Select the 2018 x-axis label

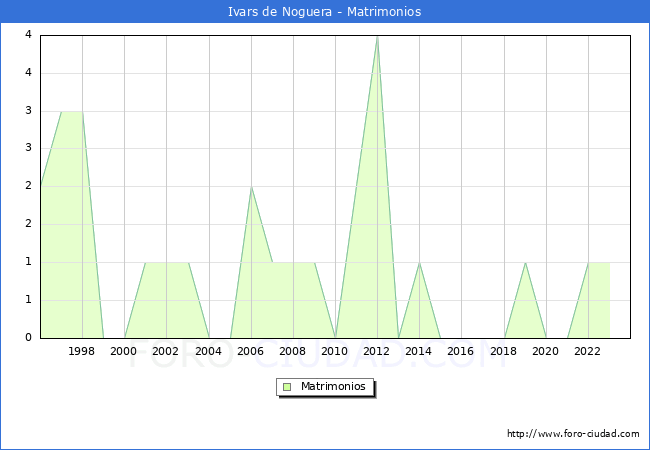pos(504,351)
